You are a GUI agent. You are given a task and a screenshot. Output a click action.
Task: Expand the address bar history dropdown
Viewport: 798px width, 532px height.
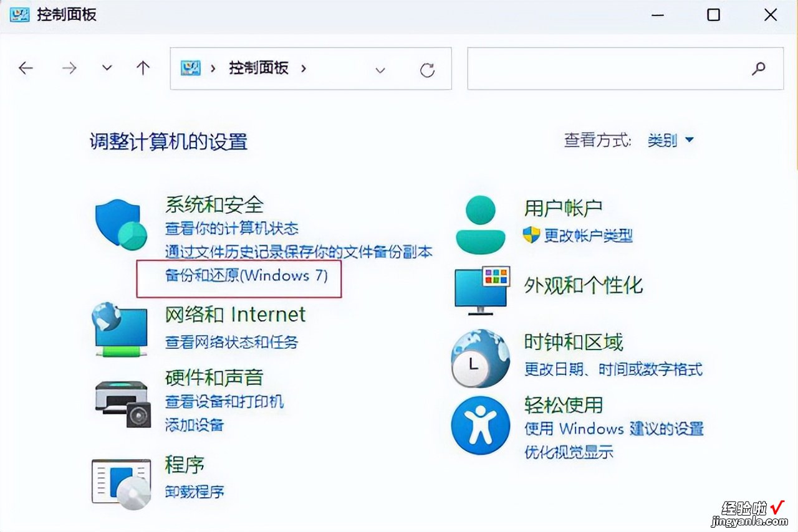tap(380, 70)
